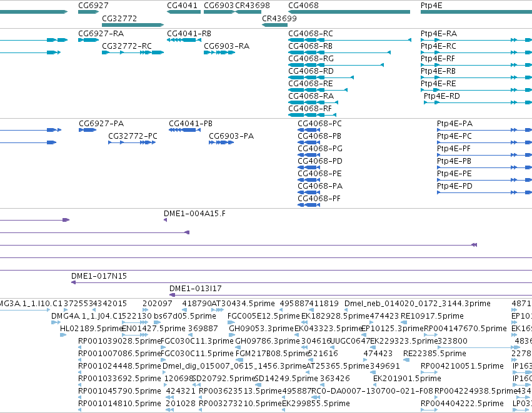Click transcript Ptp4E-RD
Screen dimensions: 532x413
[x=478, y=102]
